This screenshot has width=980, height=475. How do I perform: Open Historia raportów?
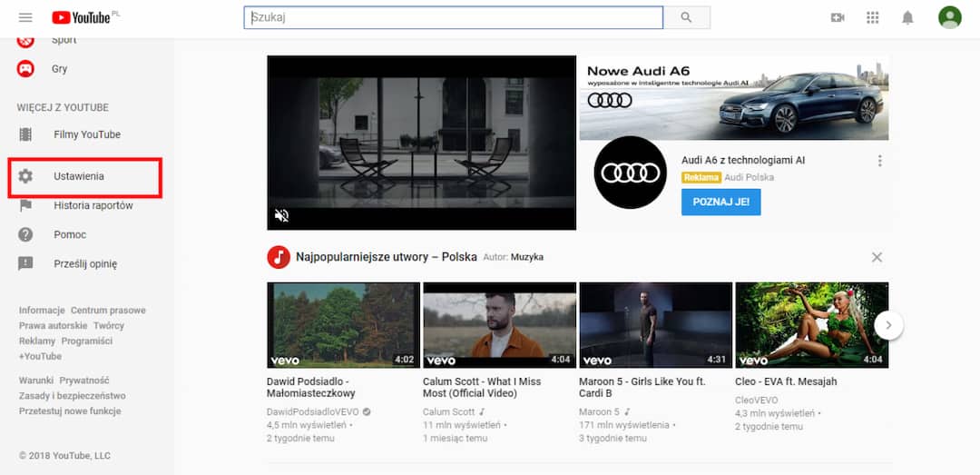click(x=93, y=205)
